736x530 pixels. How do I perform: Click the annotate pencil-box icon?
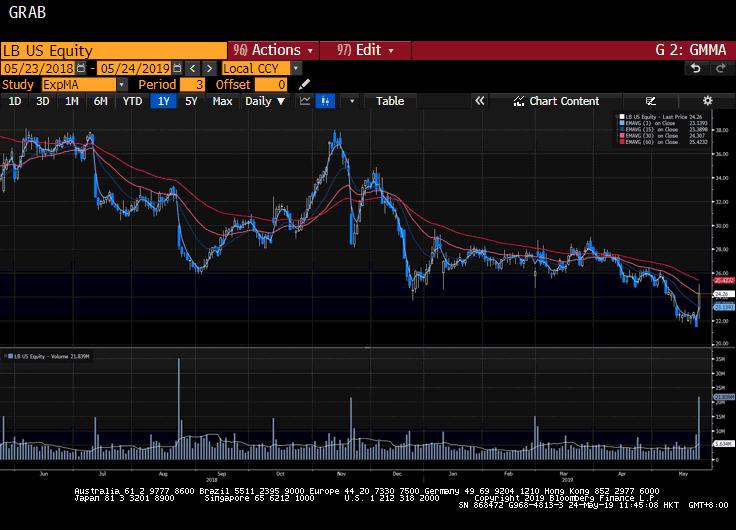[651, 101]
